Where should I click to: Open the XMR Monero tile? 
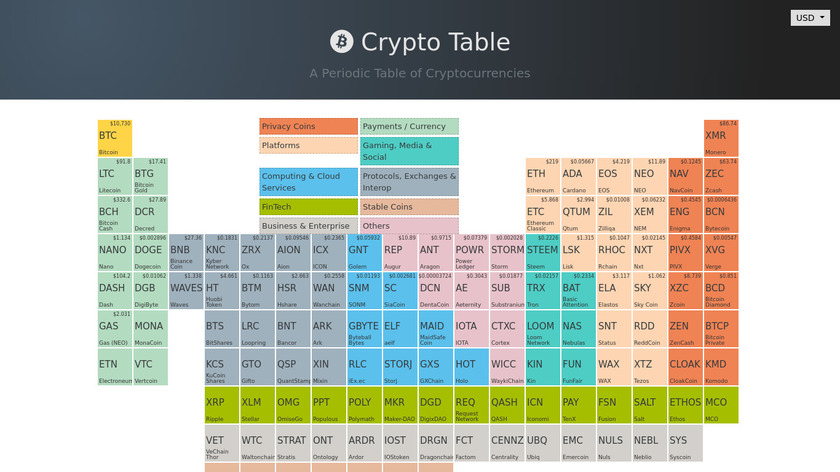pyautogui.click(x=722, y=138)
